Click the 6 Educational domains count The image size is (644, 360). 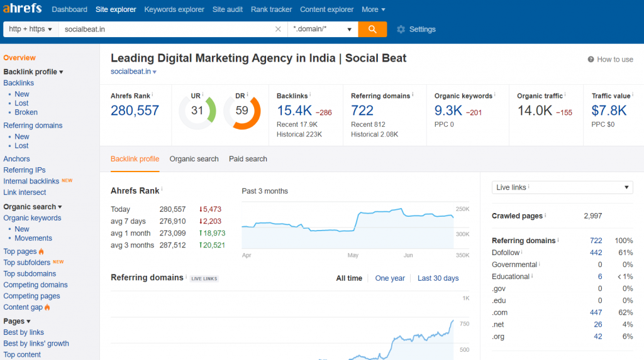(x=600, y=276)
